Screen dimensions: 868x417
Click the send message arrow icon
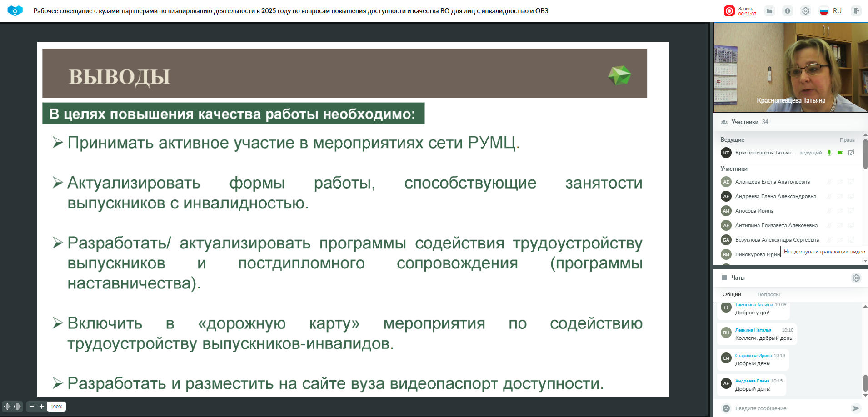(856, 408)
